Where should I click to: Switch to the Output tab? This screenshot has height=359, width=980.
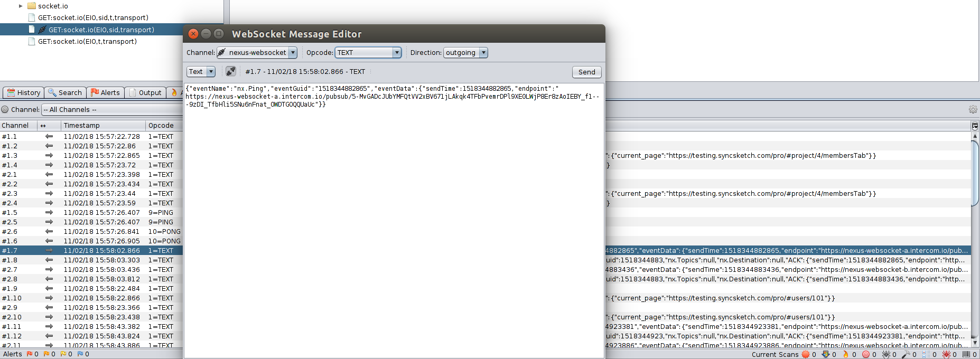(145, 92)
